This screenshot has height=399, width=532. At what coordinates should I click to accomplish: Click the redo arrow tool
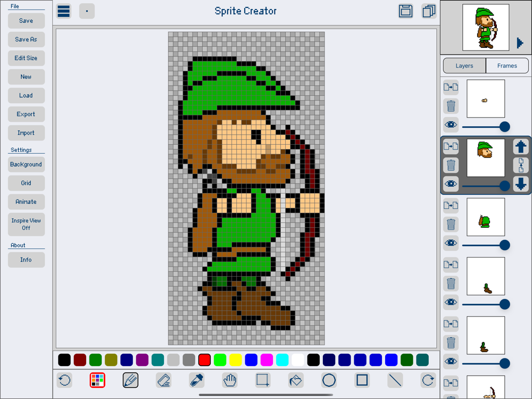(x=428, y=380)
